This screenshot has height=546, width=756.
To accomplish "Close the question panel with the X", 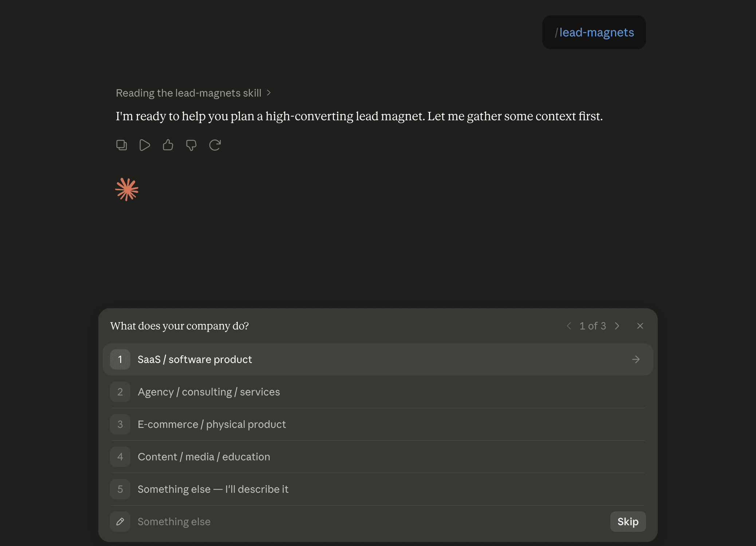I will pyautogui.click(x=640, y=326).
